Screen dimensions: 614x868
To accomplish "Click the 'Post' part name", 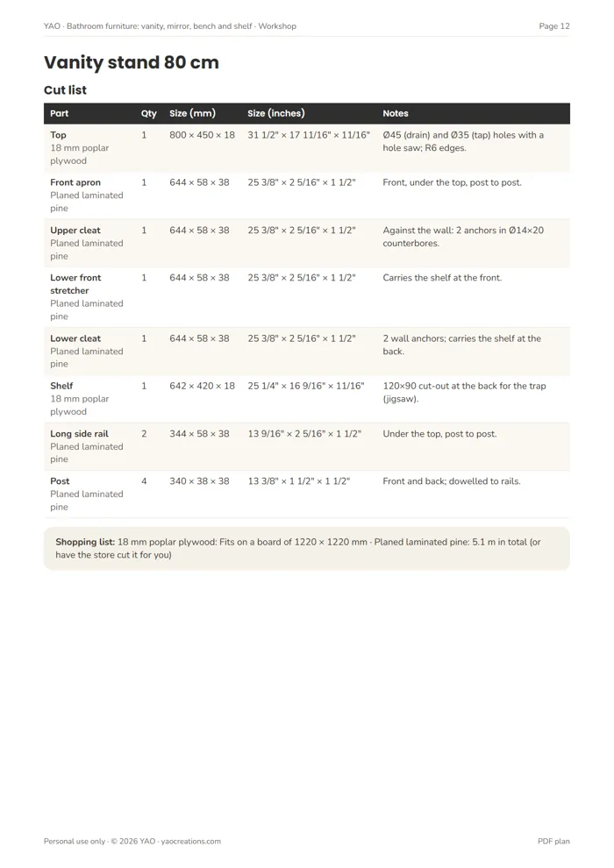I will pos(60,481).
